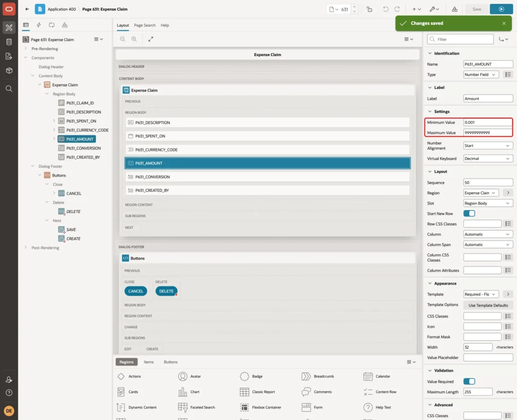Switch to the Page Search tab
This screenshot has width=517, height=420.
click(144, 25)
